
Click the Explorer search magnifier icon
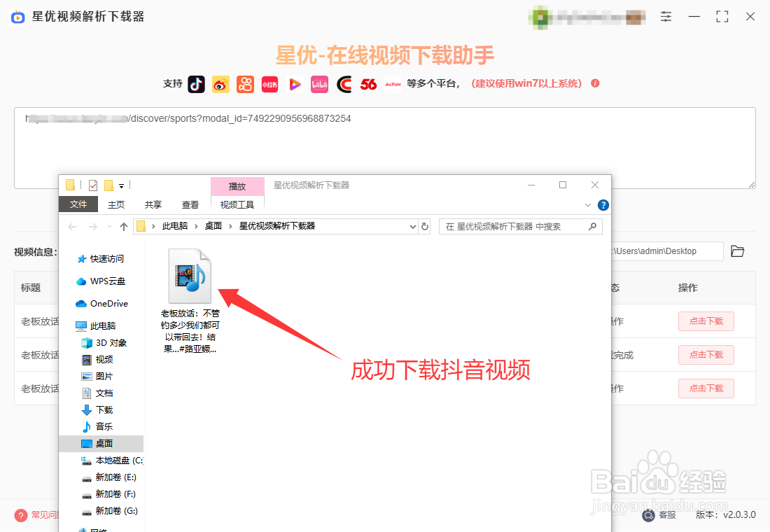[593, 227]
